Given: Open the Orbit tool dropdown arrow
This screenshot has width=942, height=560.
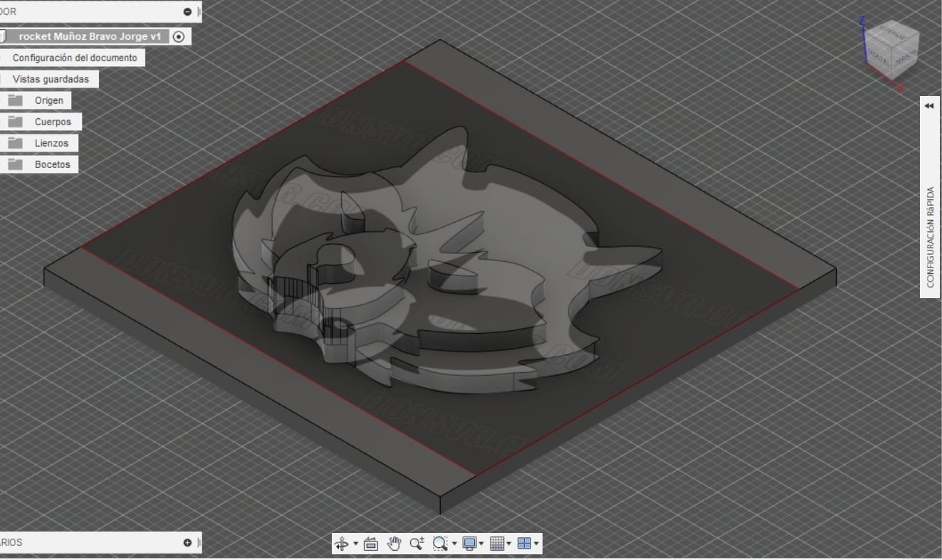Looking at the screenshot, I should point(355,544).
